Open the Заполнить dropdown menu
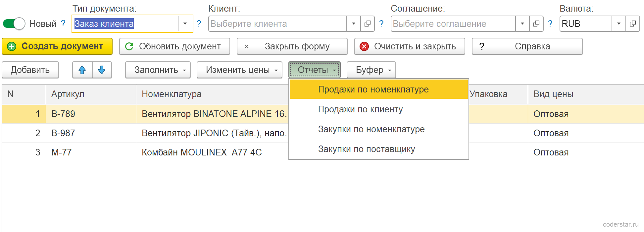The image size is (644, 232). pos(158,70)
